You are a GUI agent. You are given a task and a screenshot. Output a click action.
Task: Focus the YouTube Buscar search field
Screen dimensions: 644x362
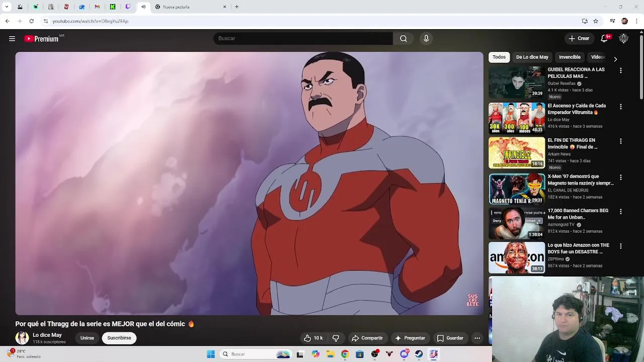303,39
